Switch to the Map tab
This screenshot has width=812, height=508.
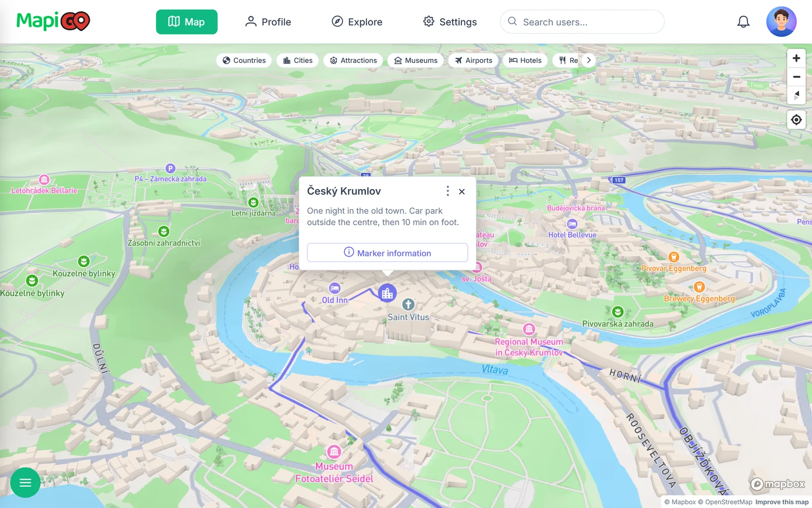187,22
